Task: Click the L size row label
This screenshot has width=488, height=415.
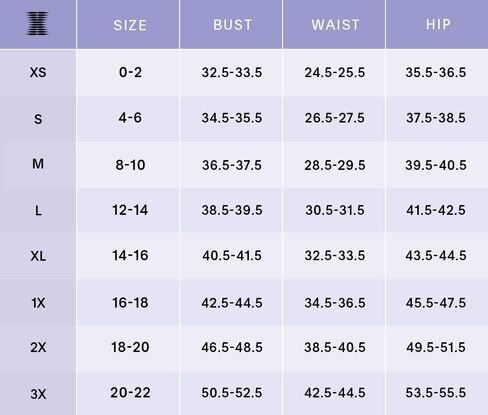Action: (x=38, y=211)
